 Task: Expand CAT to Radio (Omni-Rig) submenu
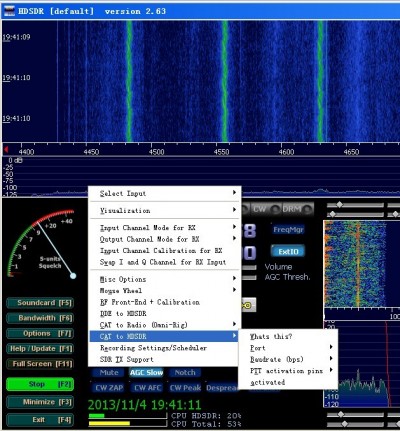point(165,325)
